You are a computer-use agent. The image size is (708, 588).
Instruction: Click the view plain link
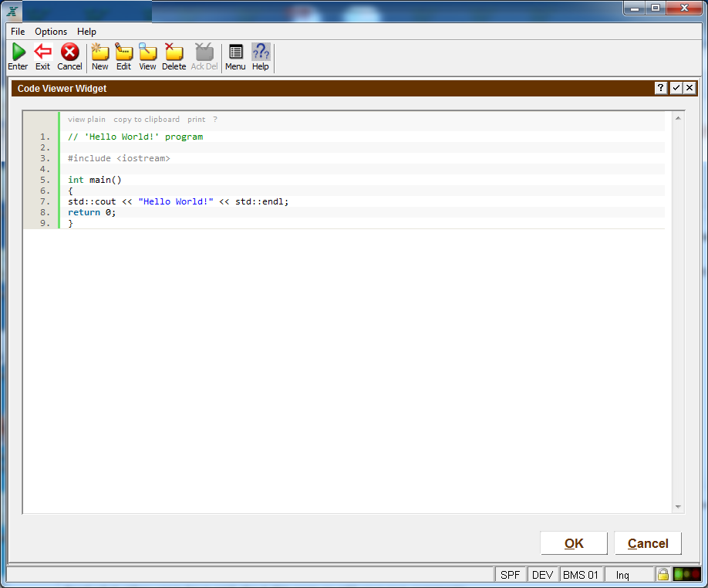pos(86,120)
